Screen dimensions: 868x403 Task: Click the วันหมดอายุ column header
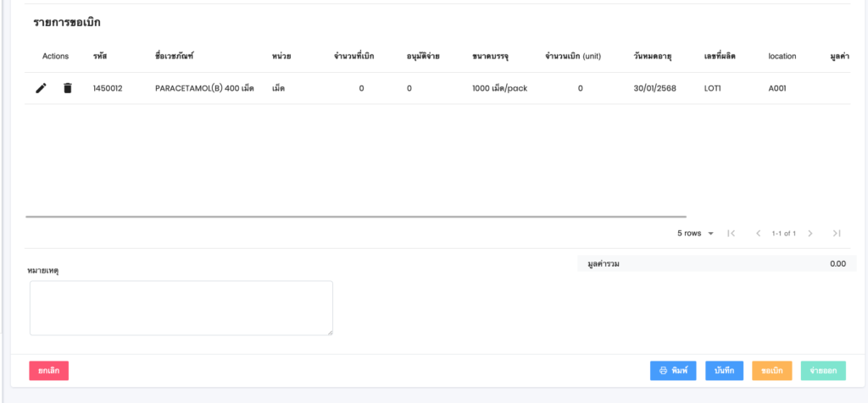coord(653,56)
